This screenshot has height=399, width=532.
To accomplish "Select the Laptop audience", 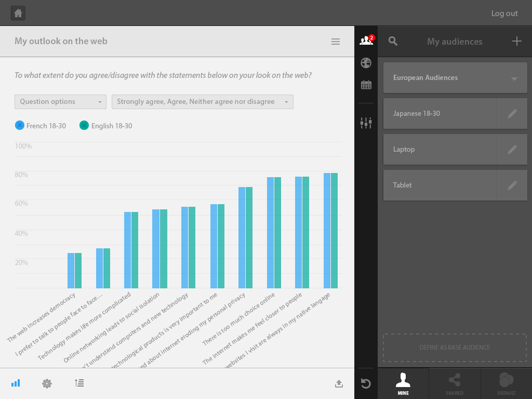I will click(440, 149).
